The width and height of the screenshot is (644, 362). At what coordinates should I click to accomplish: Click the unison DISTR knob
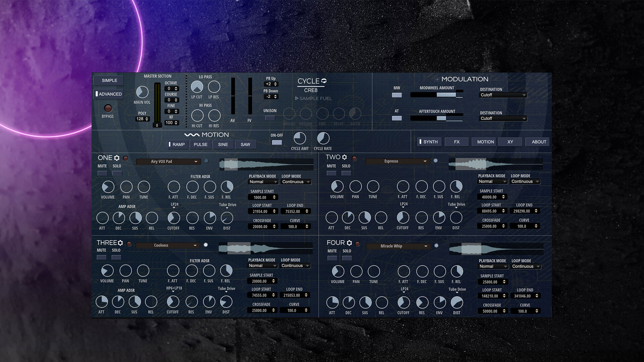click(x=355, y=114)
